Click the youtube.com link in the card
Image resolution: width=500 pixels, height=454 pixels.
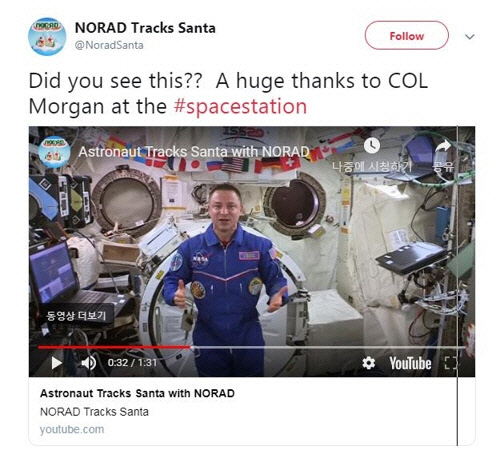tap(72, 429)
